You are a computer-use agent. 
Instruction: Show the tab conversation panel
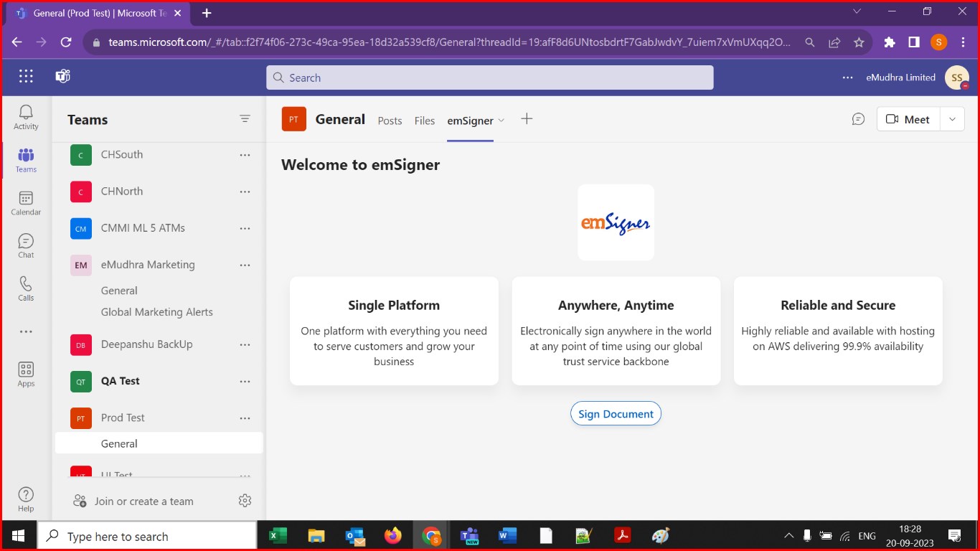click(x=858, y=119)
